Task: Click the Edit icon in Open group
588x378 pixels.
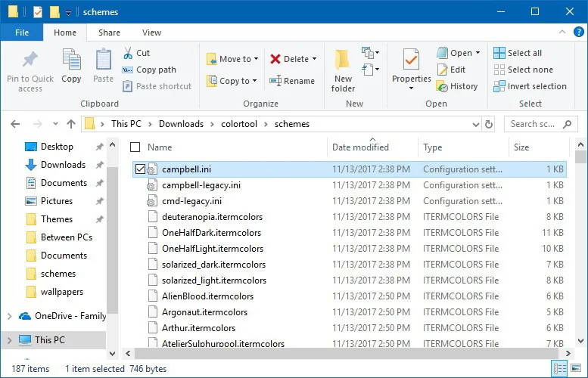Action: [442, 70]
